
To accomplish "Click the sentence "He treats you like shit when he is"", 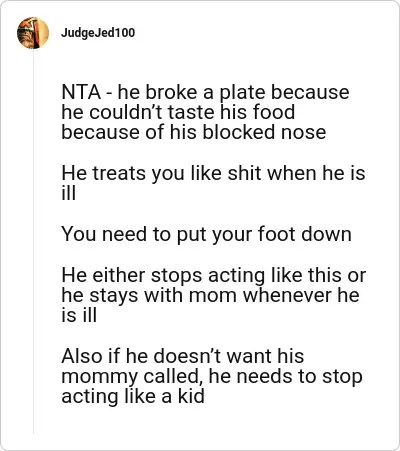I will tap(213, 173).
